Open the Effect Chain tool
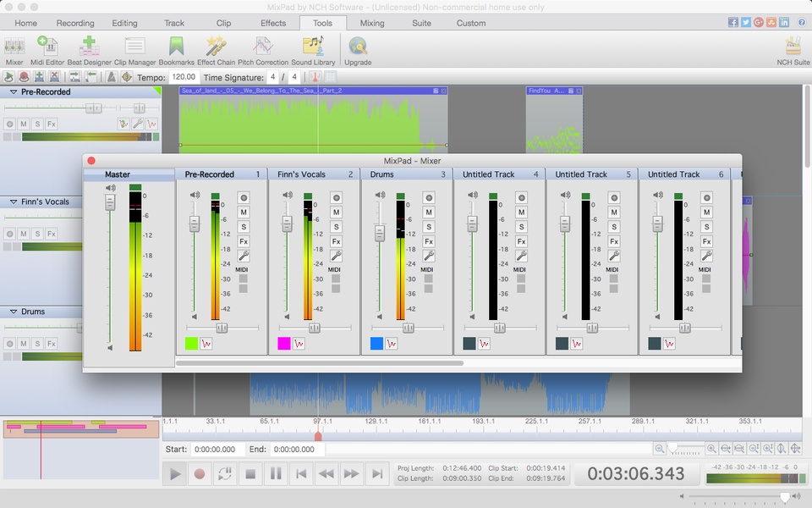 216,51
